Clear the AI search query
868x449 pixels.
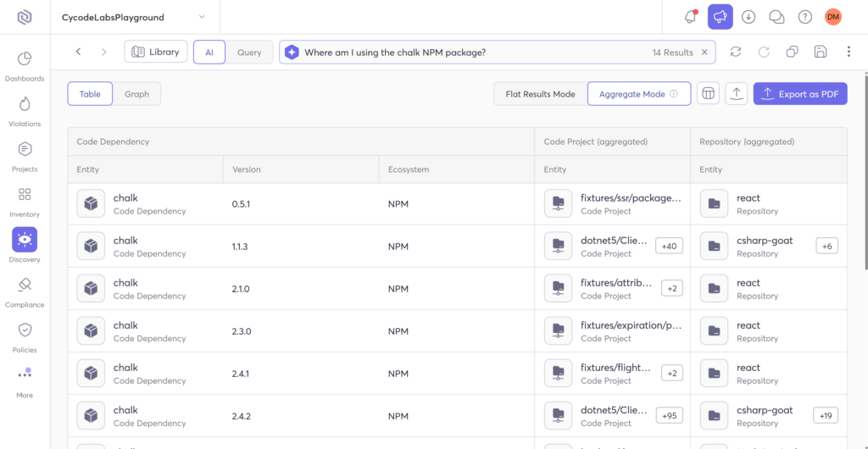(704, 53)
